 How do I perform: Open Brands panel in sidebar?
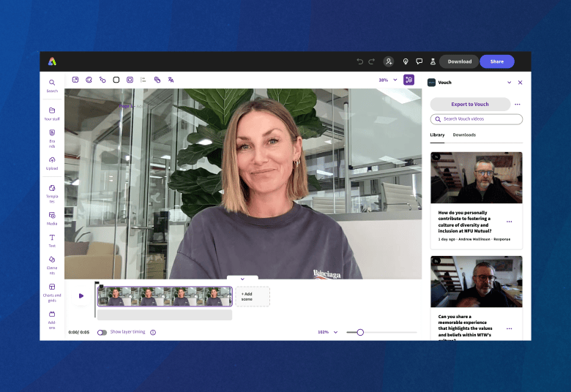pyautogui.click(x=52, y=138)
